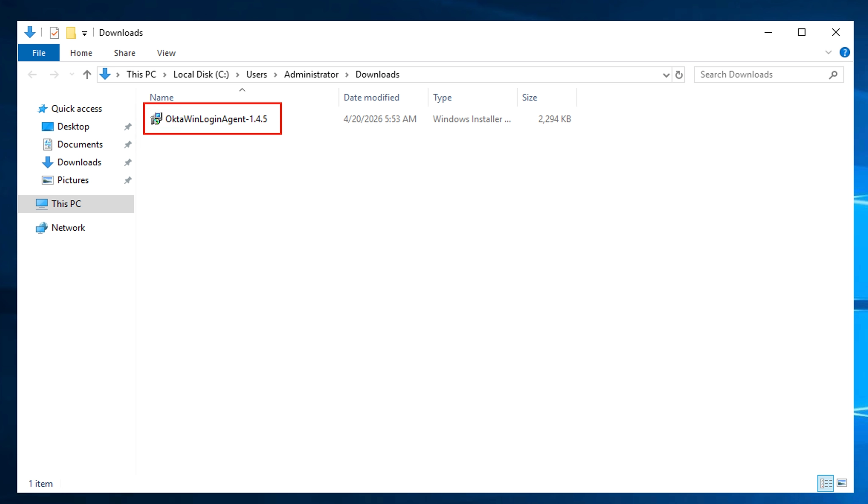This screenshot has height=504, width=868.
Task: Open the Recent locations dropdown arrow
Action: coord(72,75)
